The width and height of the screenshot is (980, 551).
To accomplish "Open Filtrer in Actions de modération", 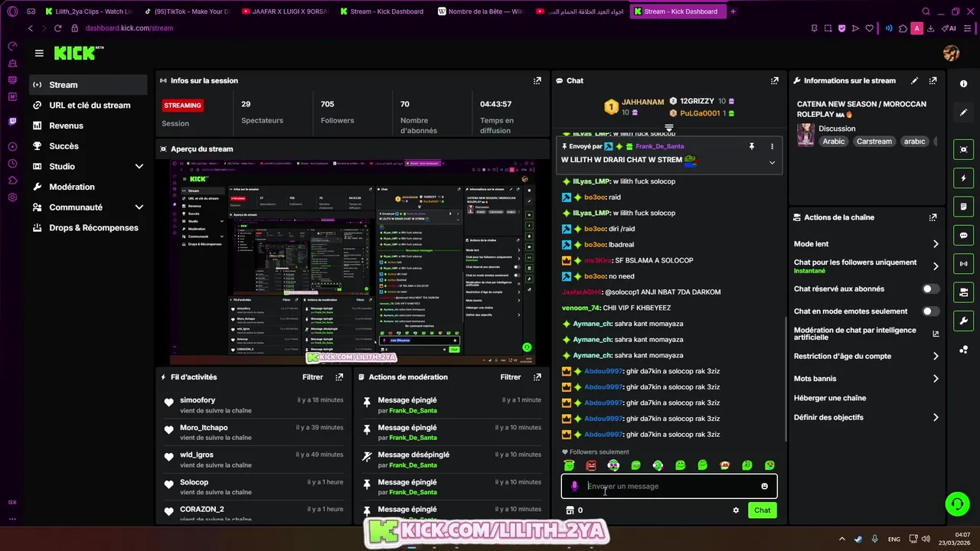I will [x=511, y=377].
